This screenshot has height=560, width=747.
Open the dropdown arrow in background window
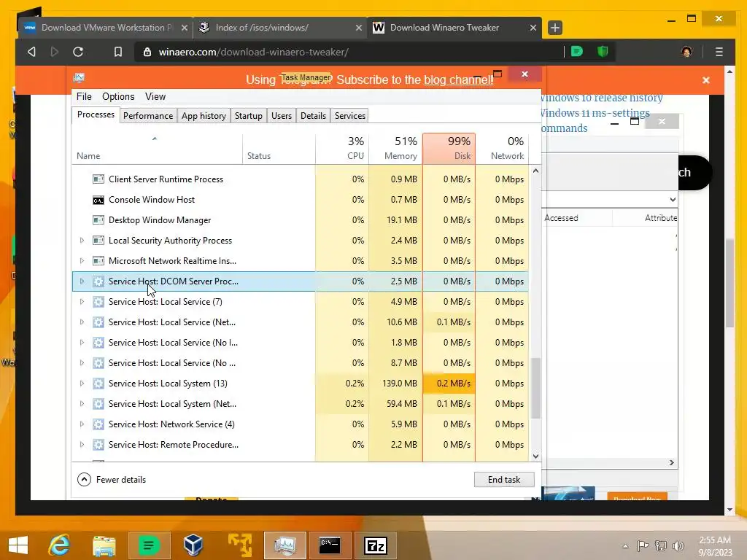pyautogui.click(x=672, y=200)
